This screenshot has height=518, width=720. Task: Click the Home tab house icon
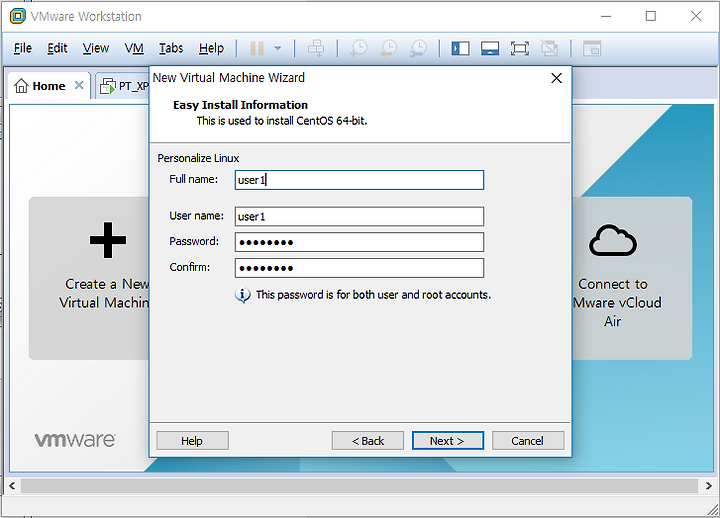[21, 85]
